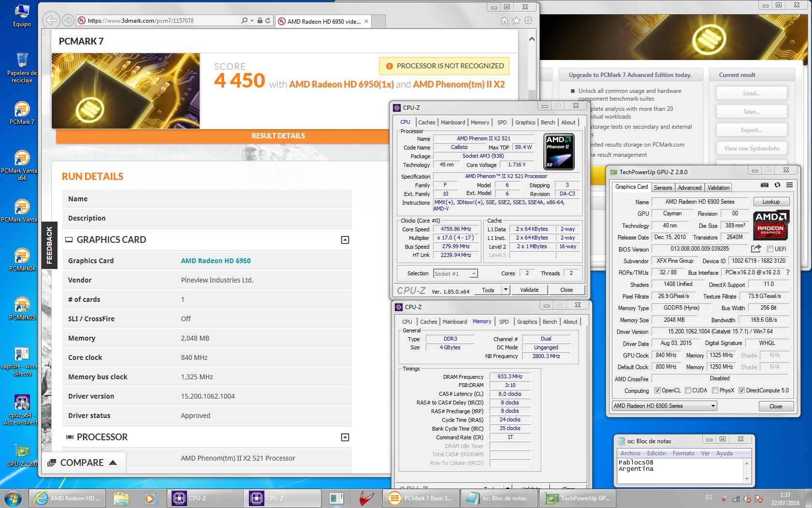Switch to the Advanced tab in GPU-Z
Image resolution: width=812 pixels, height=508 pixels.
click(689, 188)
